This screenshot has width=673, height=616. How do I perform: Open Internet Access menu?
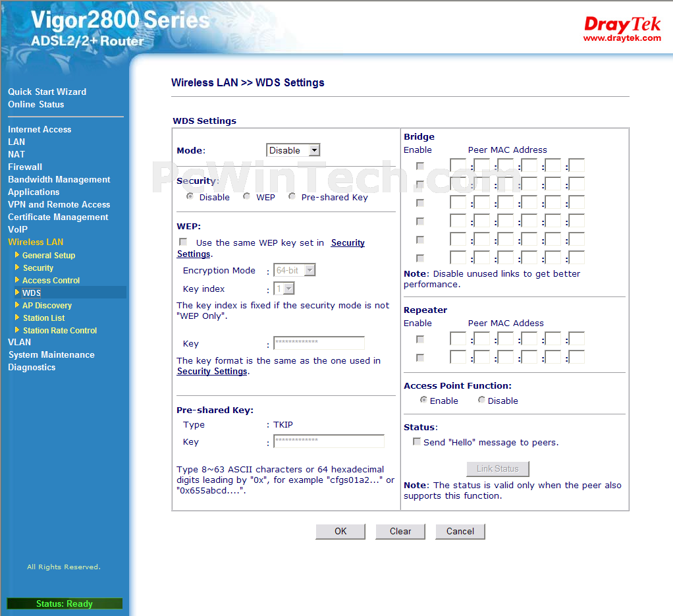click(x=40, y=129)
